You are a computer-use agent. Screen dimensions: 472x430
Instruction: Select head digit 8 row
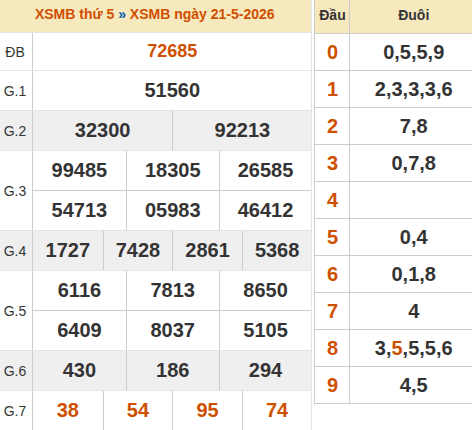click(393, 348)
